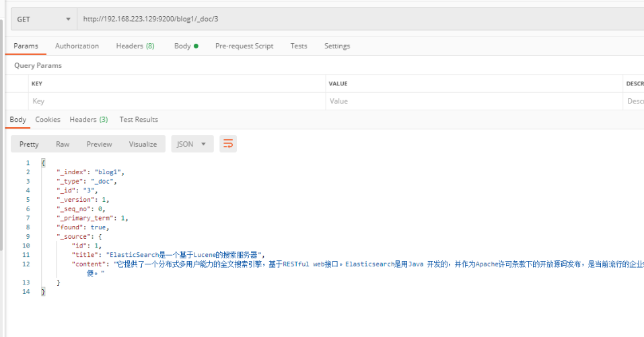
Task: Click line number 14 in gutter
Action: tap(26, 291)
